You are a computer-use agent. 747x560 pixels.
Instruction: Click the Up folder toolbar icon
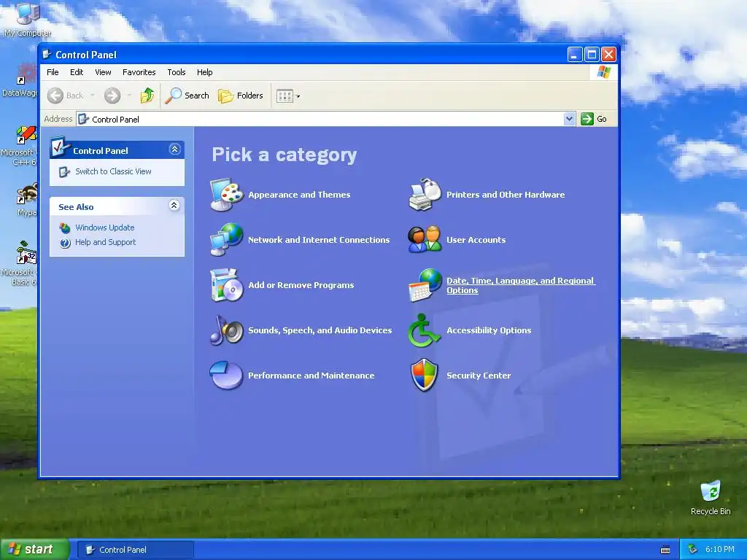point(147,96)
